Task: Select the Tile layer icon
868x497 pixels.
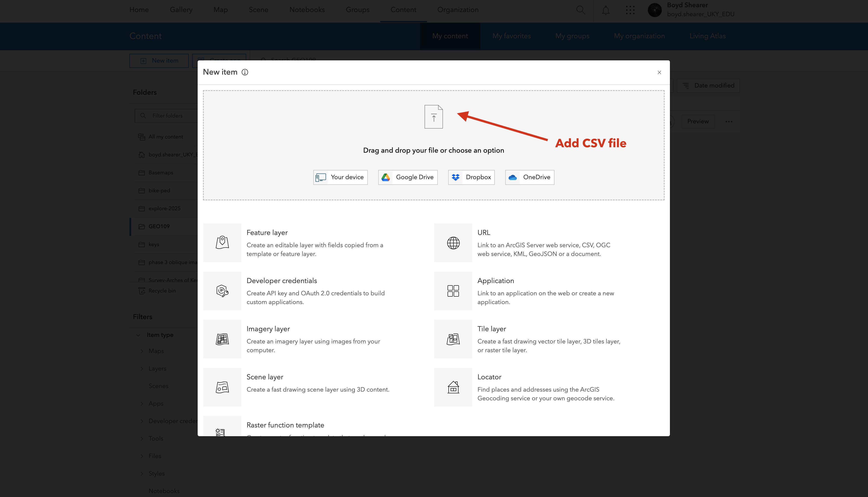Action: (453, 339)
